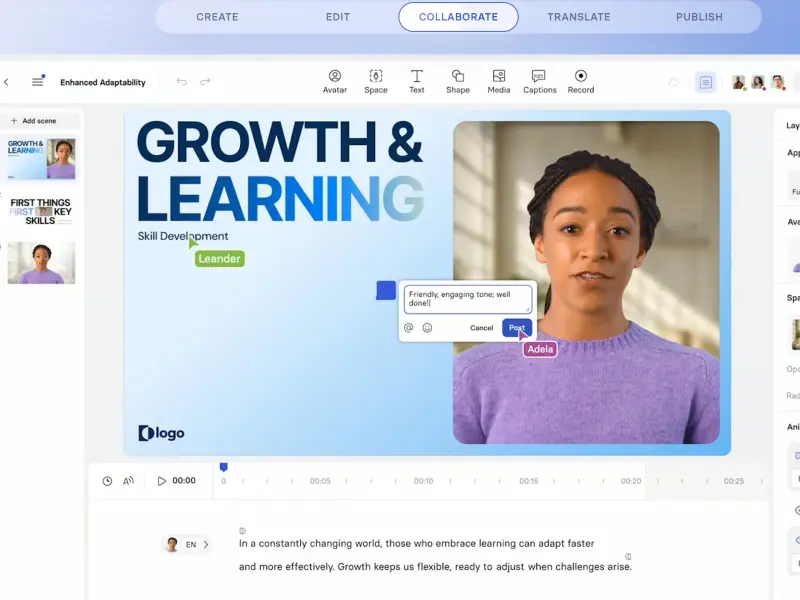
Task: Select the Skill Development subtitle
Action: (183, 236)
